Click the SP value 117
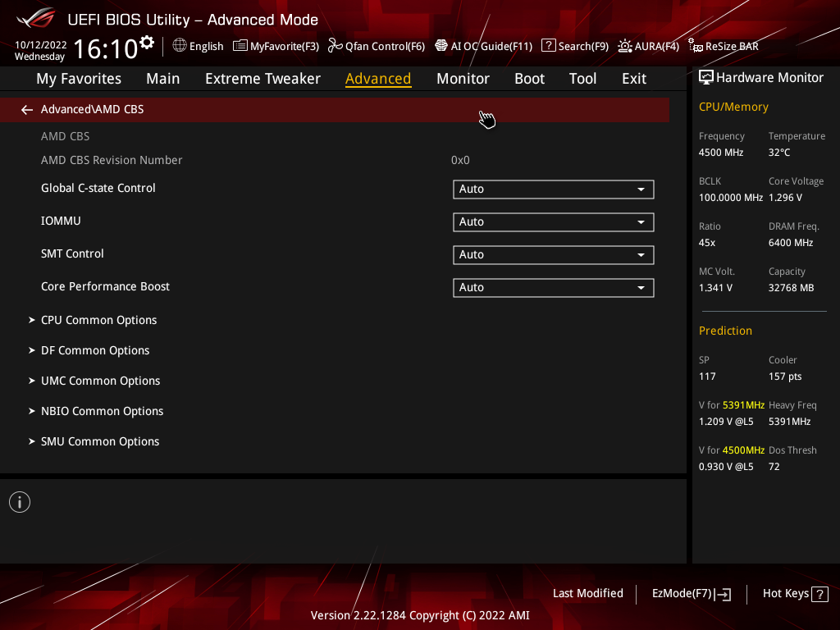The width and height of the screenshot is (840, 630). (707, 377)
